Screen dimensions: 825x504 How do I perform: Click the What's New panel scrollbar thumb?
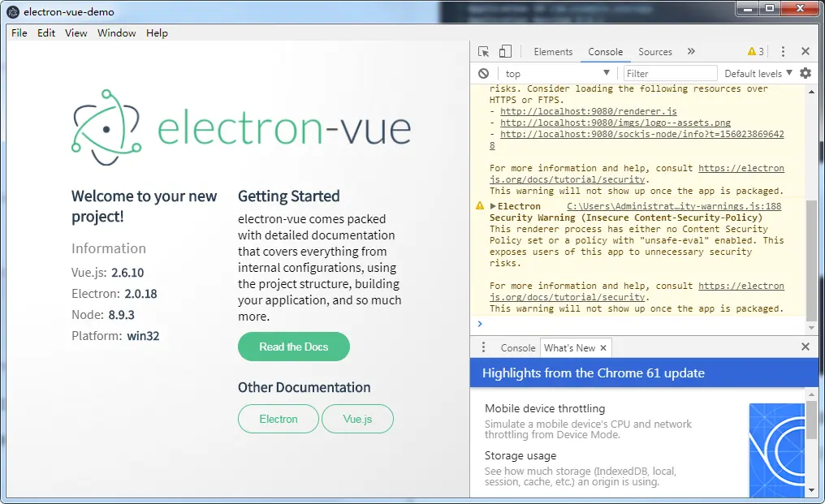pos(811,420)
